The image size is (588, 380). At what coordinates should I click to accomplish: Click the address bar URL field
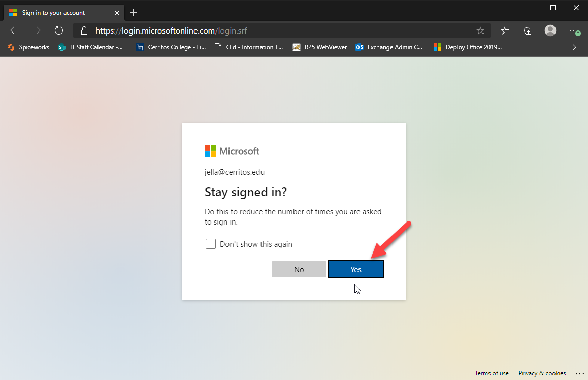tap(281, 31)
